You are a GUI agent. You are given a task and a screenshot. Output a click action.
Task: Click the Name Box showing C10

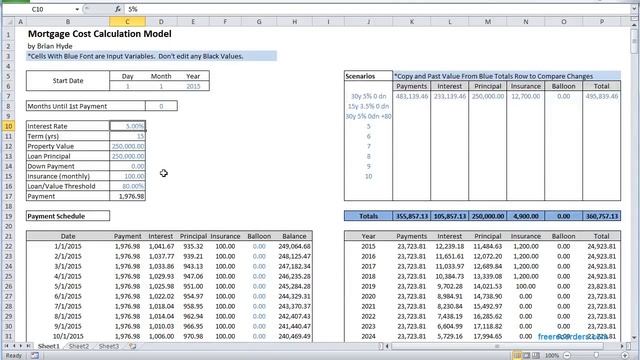[x=38, y=9]
